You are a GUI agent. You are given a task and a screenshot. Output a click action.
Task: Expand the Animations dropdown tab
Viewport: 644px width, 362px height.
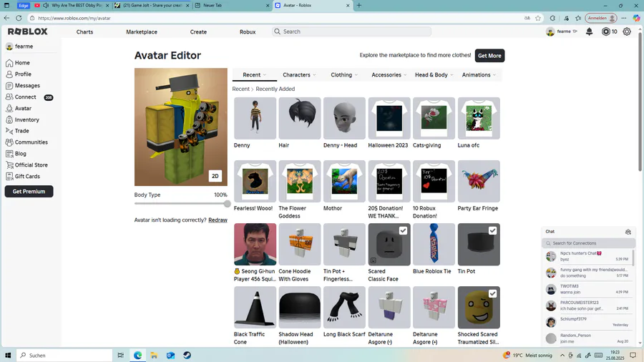[479, 74]
